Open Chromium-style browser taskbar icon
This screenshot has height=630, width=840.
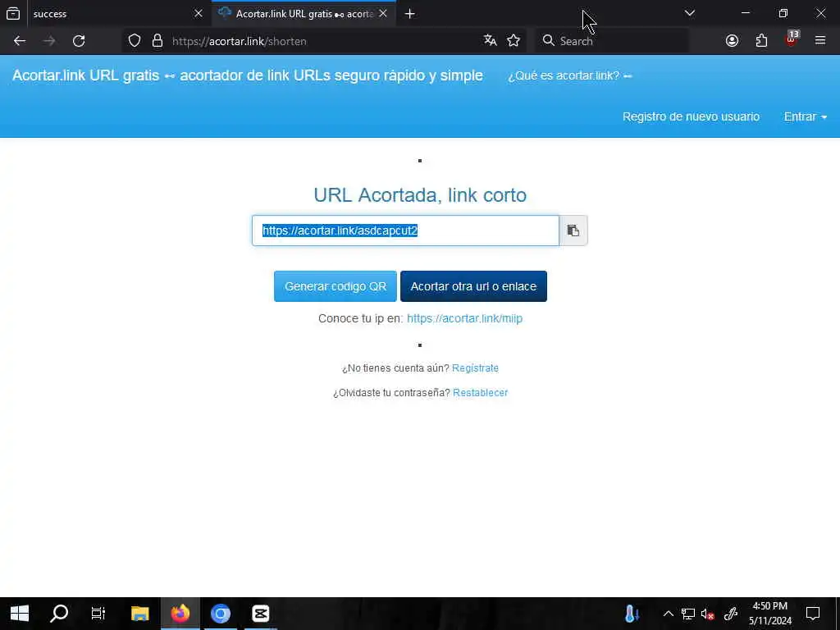coord(220,614)
